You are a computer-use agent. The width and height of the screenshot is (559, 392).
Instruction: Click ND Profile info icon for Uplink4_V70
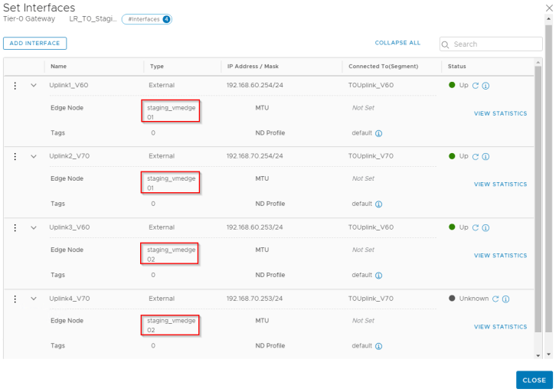tap(379, 346)
